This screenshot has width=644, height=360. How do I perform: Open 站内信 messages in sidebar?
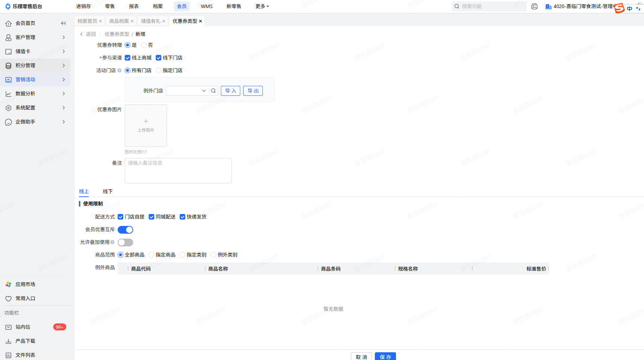click(x=23, y=327)
